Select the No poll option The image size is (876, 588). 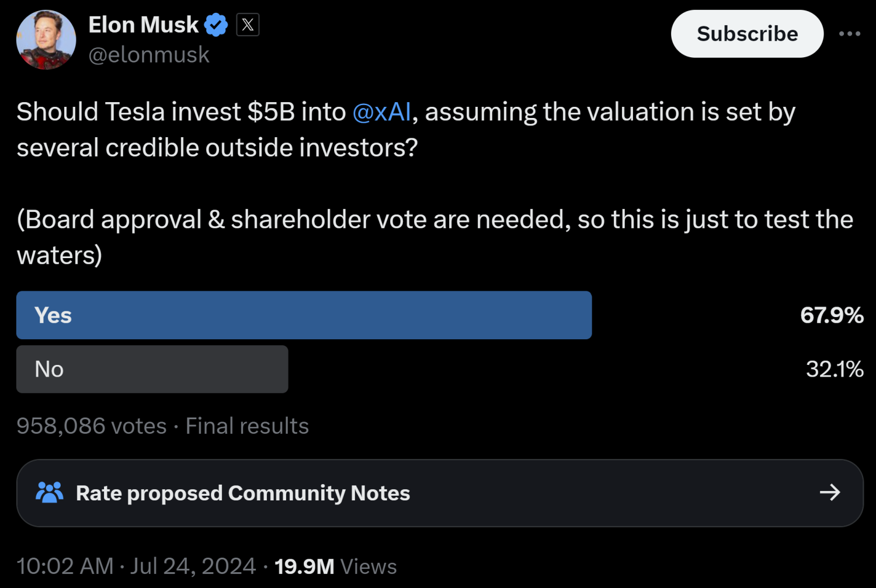[152, 369]
